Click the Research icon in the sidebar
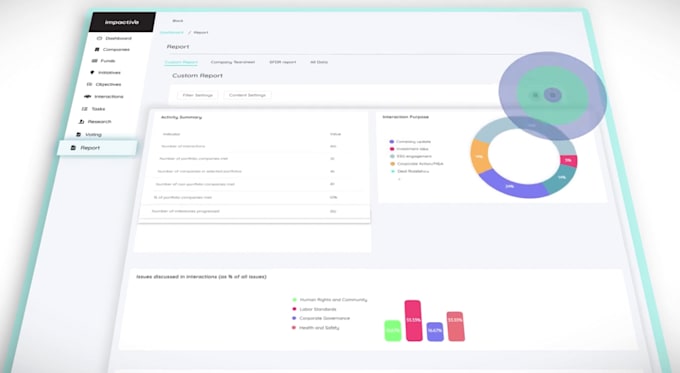680x373 pixels. click(x=82, y=121)
